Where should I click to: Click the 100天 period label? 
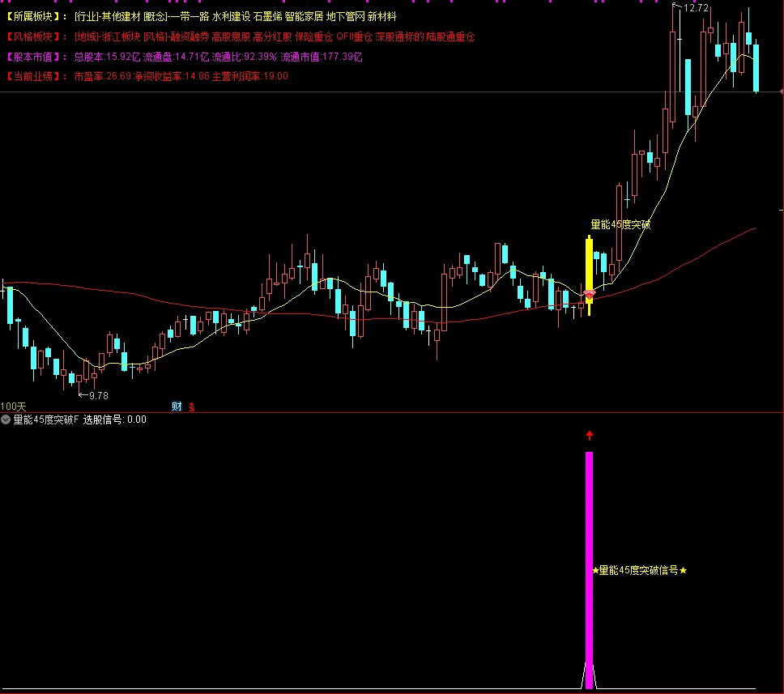13,407
